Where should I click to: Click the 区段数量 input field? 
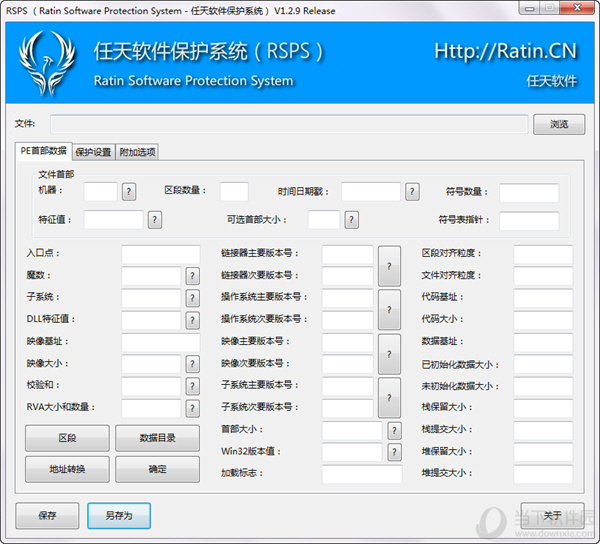click(234, 192)
